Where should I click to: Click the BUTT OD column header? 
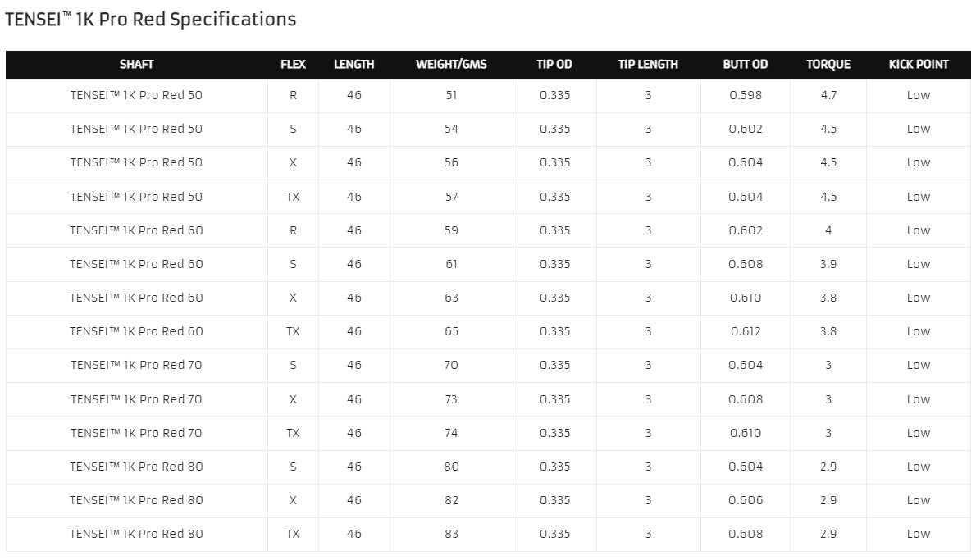(746, 65)
